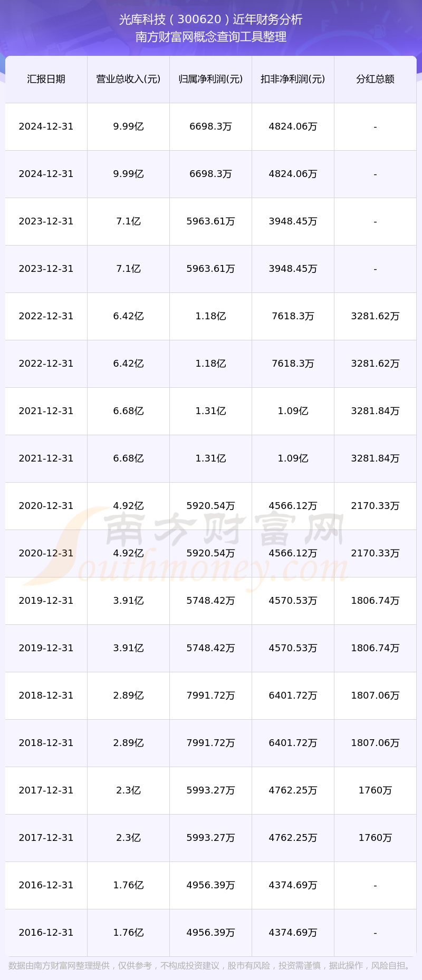422x980 pixels.
Task: Select 2170.33万 in the first 2020-12-31 row
Action: click(375, 506)
